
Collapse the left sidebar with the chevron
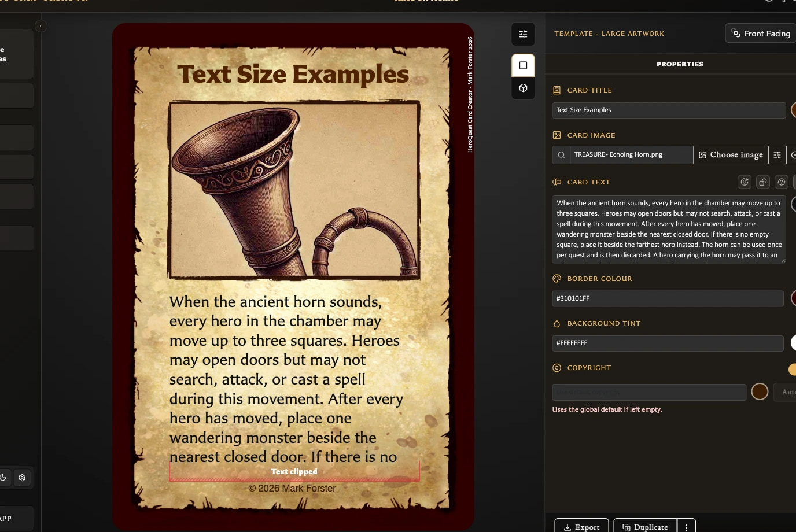click(x=41, y=26)
